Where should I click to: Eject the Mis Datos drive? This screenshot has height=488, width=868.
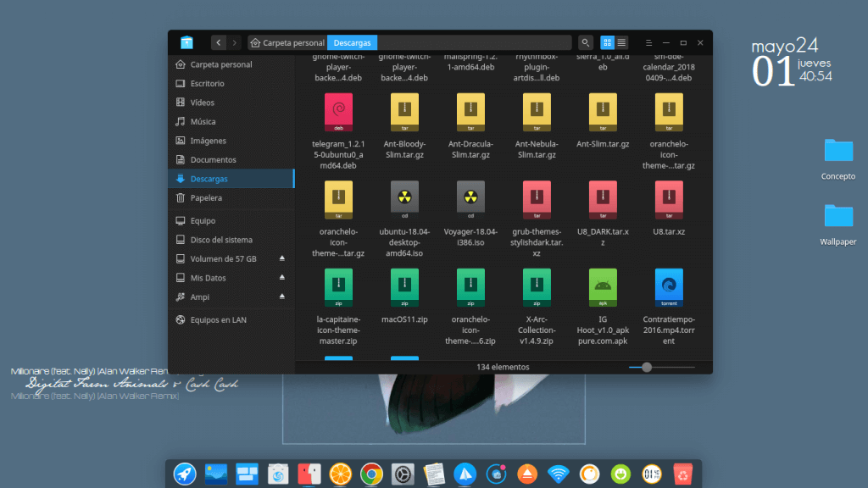tap(282, 278)
